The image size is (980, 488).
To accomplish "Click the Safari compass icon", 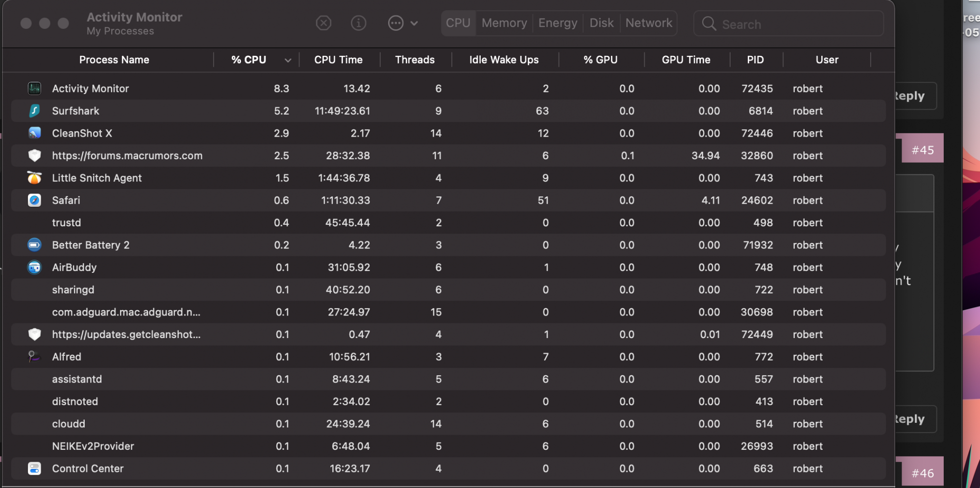I will (34, 200).
